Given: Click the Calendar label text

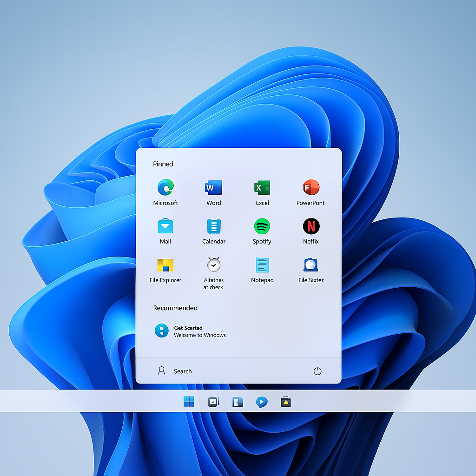Looking at the screenshot, I should point(214,241).
